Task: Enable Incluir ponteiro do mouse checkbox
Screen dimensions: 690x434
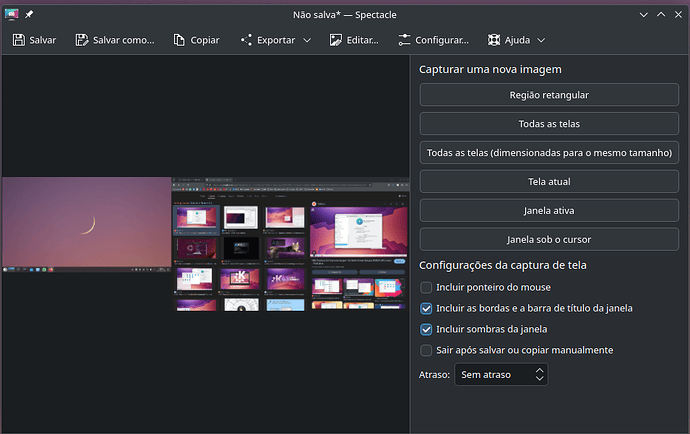Action: click(x=426, y=287)
